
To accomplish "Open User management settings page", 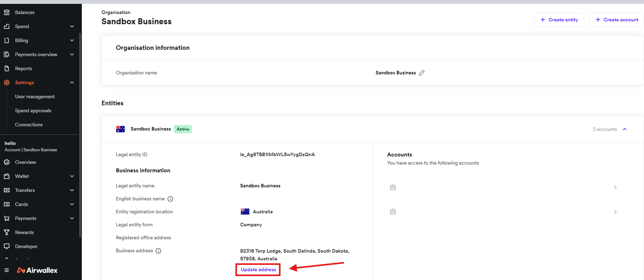I will [x=35, y=96].
